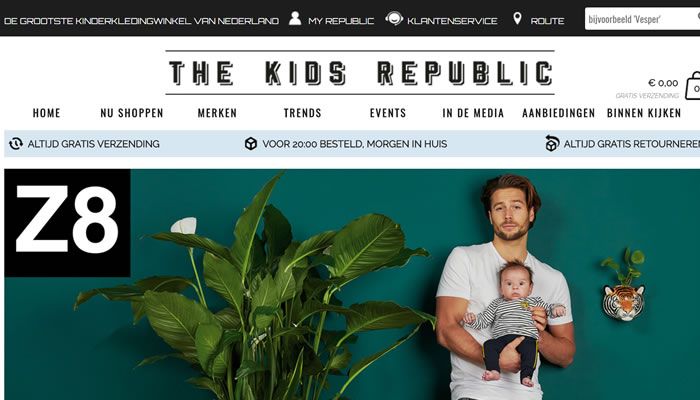
Task: Open the shopping bag cart icon
Action: pos(693,86)
